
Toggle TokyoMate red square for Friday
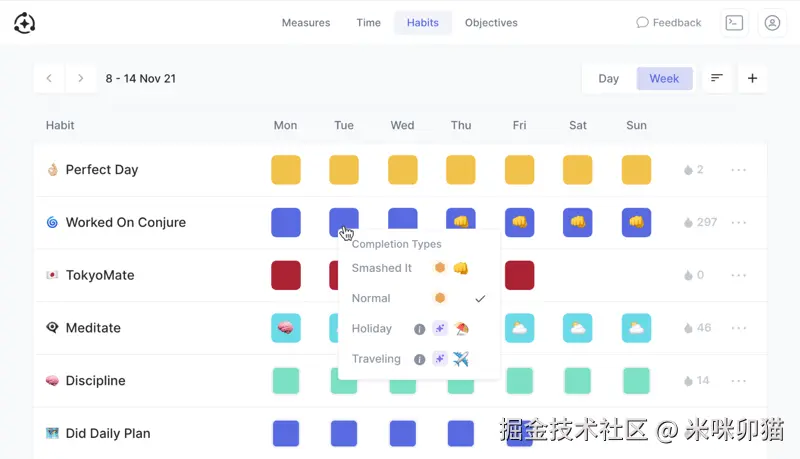click(x=519, y=275)
